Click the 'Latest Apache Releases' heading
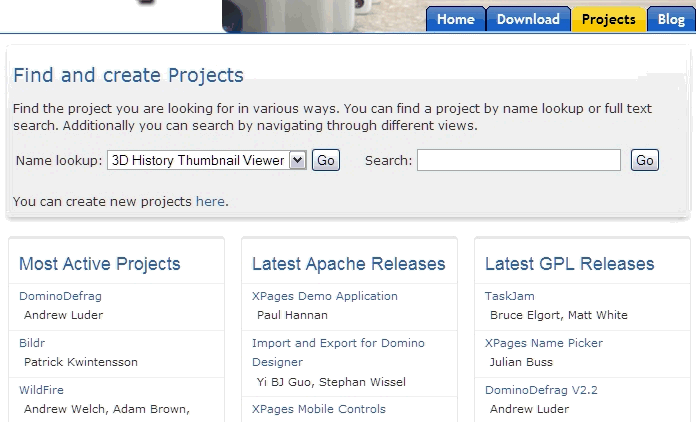The image size is (696, 422). coord(348,264)
